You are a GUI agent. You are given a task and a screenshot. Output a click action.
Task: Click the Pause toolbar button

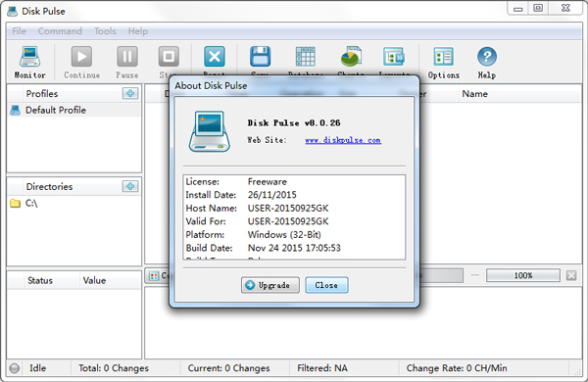tap(127, 63)
